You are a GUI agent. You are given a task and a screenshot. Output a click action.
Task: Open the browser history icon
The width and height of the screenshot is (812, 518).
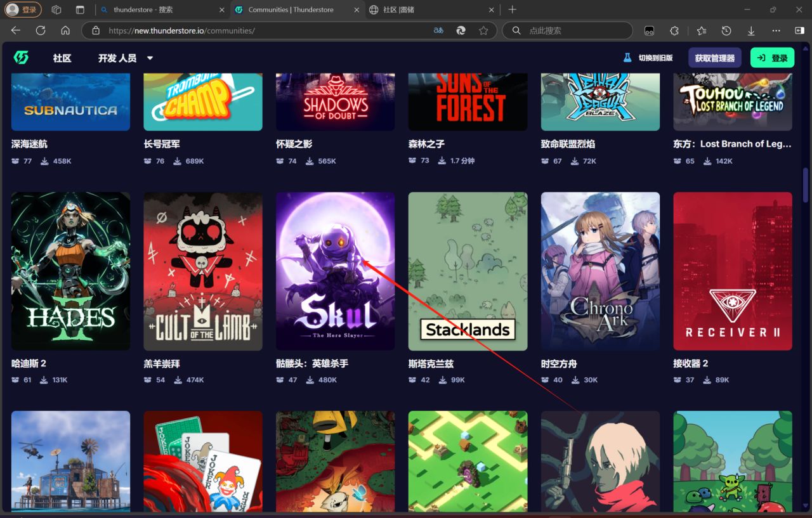tap(726, 30)
